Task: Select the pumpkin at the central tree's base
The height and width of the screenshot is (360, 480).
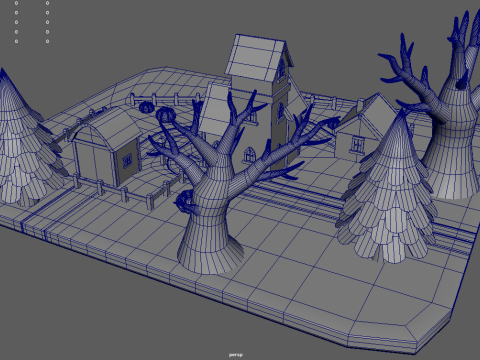Action: coord(184,202)
